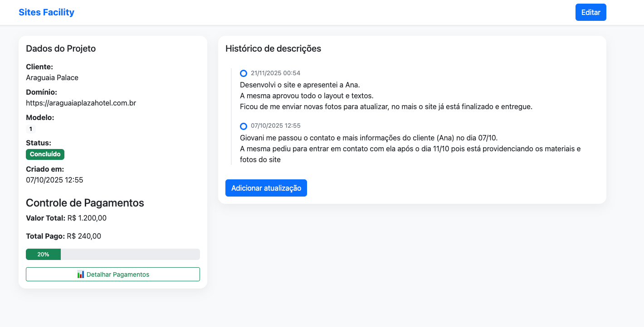This screenshot has width=644, height=327.
Task: Click the bar chart icon on Detalhar Pagamentos
Action: tap(81, 274)
